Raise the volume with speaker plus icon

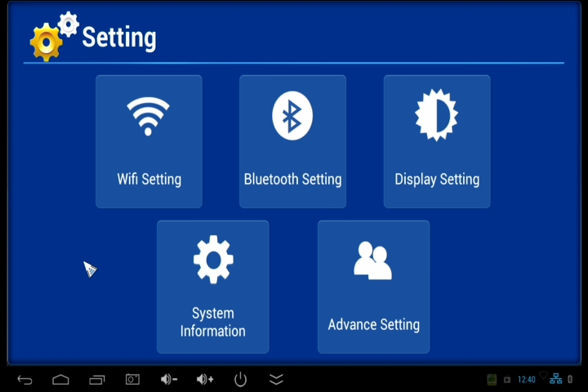pos(205,380)
